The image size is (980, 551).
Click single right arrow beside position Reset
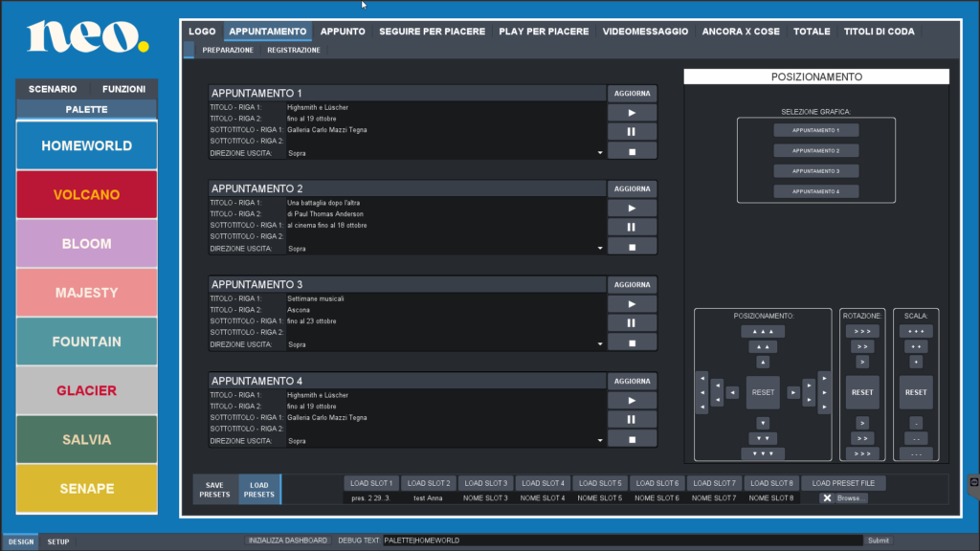[792, 392]
